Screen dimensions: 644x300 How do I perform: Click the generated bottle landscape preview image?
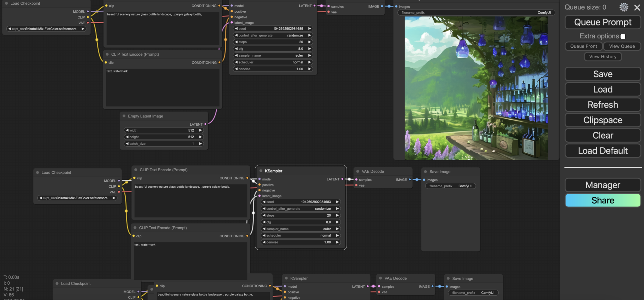tap(476, 88)
